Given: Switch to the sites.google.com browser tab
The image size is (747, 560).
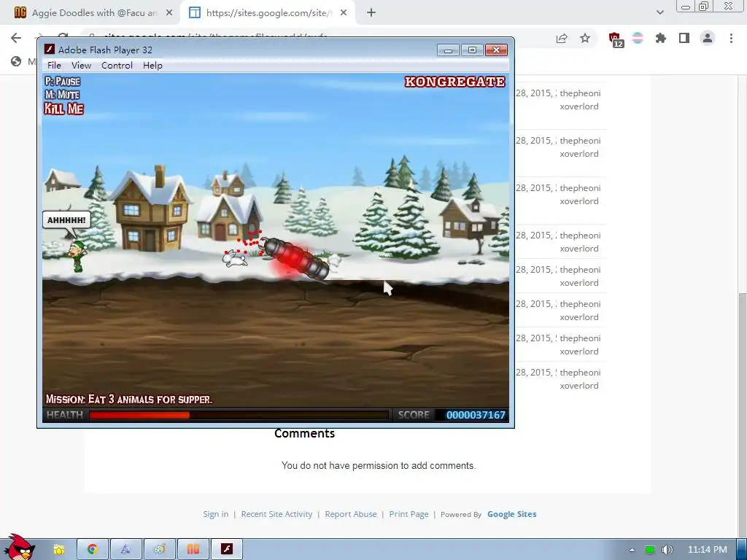Looking at the screenshot, I should pos(268,13).
